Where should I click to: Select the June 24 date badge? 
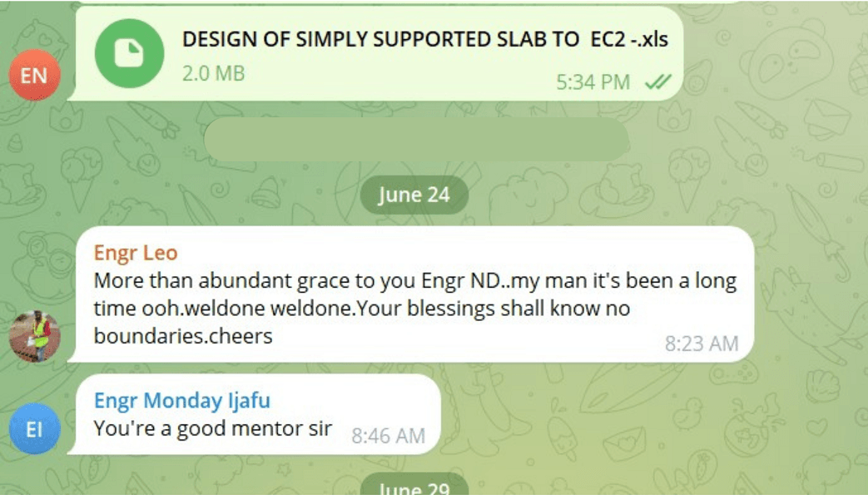pyautogui.click(x=414, y=195)
